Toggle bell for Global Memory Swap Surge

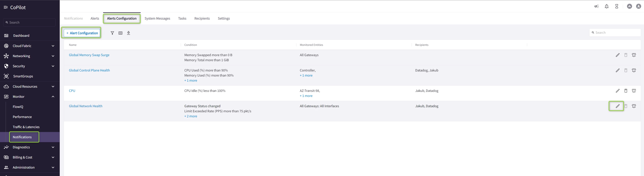(x=634, y=55)
